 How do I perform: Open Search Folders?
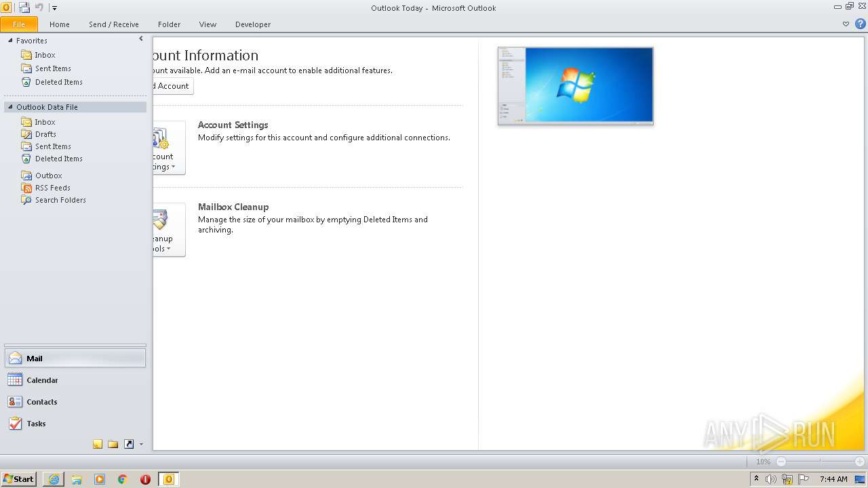[x=60, y=200]
